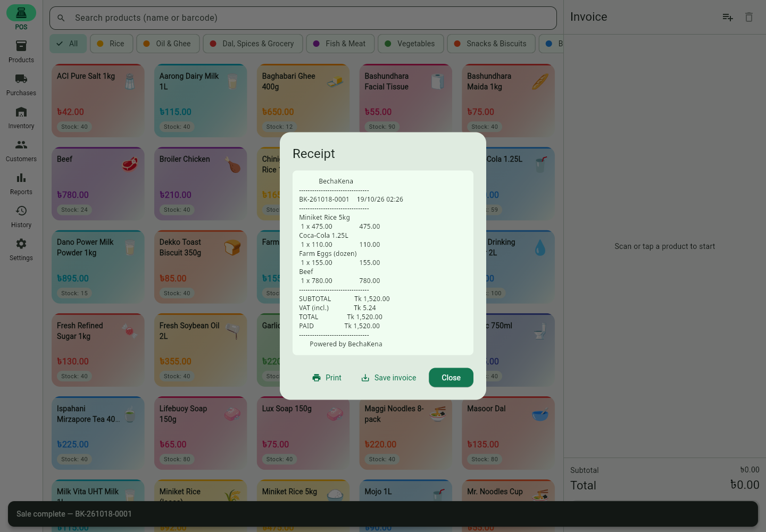
Task: Add Bashundhara Maida 1kg product
Action: point(509,101)
